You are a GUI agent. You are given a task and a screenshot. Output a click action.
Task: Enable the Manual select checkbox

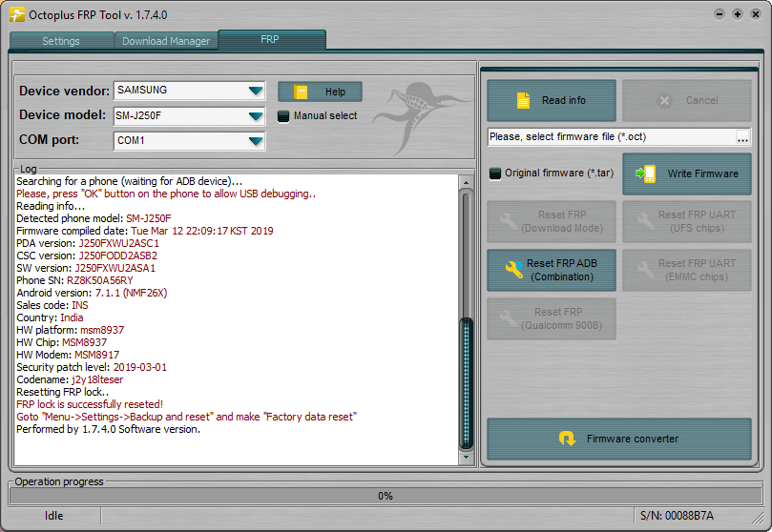click(283, 116)
